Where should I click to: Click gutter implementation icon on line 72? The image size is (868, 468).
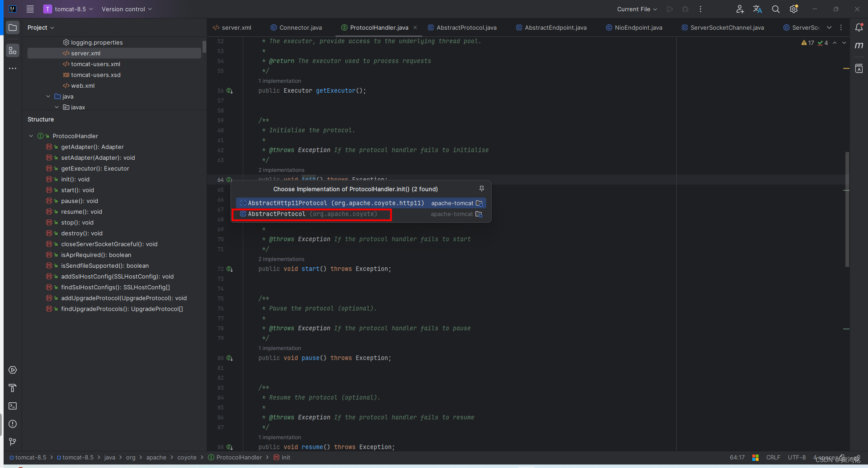pyautogui.click(x=230, y=269)
